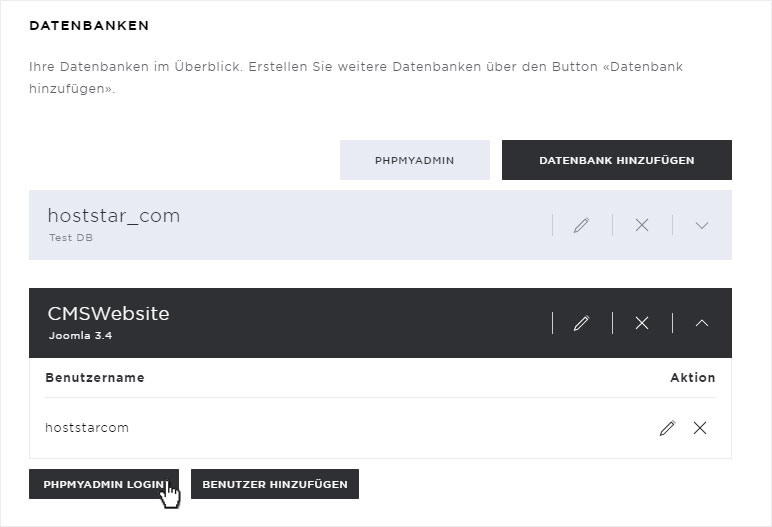Delete the CMSWebsite database via X icon
The image size is (772, 527).
[x=642, y=323]
